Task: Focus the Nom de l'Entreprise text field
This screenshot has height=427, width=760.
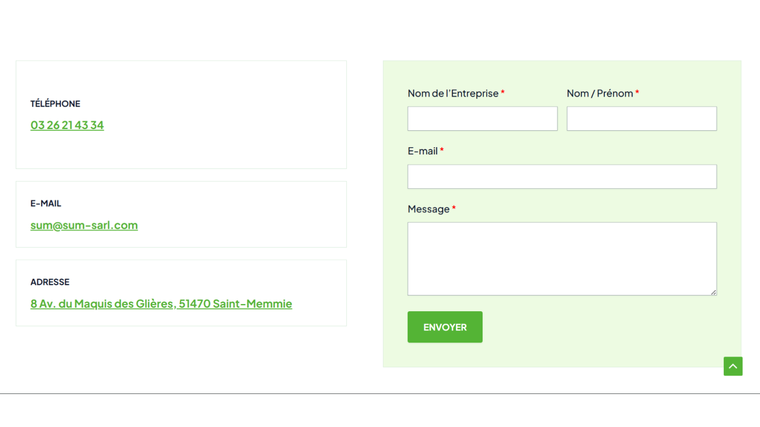Action: pos(482,119)
